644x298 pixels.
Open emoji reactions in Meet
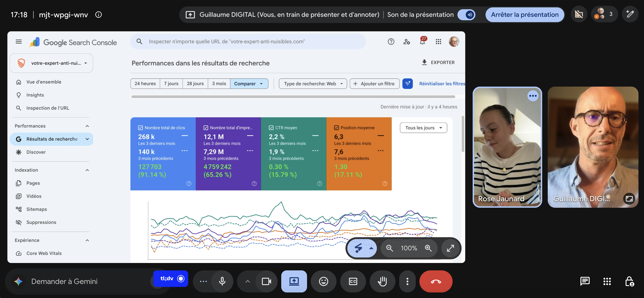(x=324, y=281)
